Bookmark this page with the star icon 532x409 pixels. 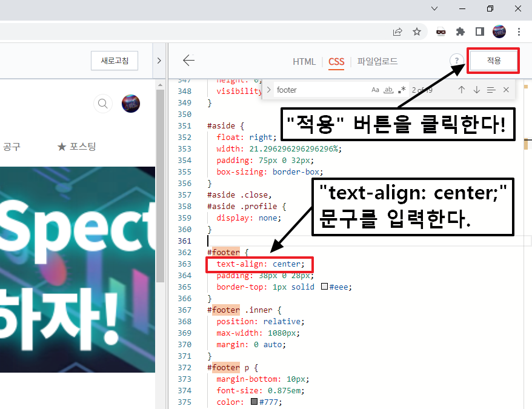(x=417, y=32)
